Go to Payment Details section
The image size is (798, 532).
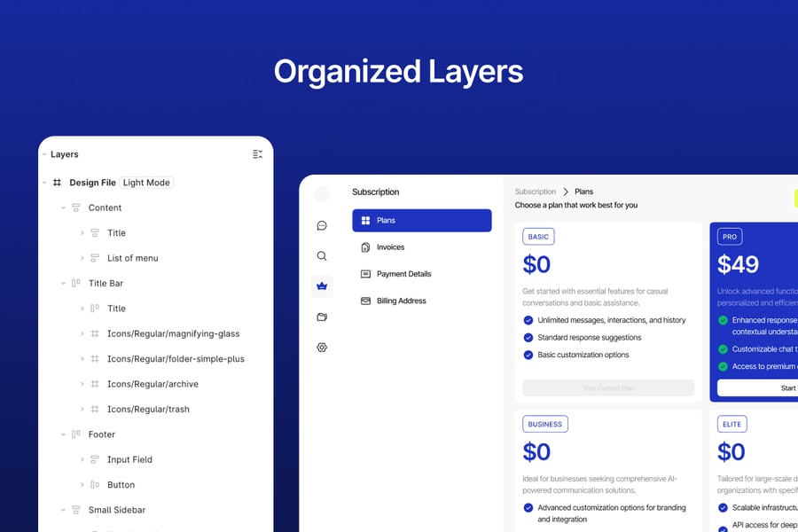click(403, 274)
